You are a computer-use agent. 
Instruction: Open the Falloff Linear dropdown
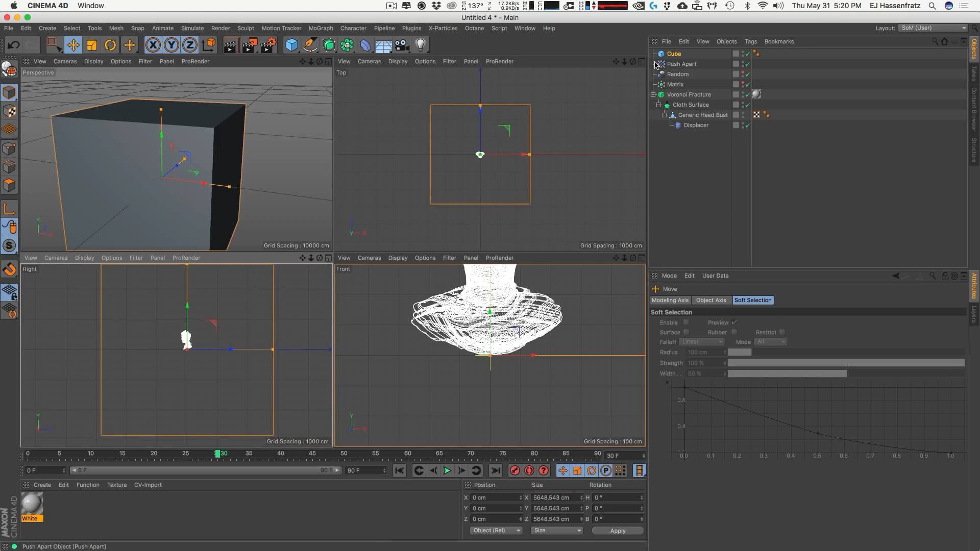tap(701, 342)
